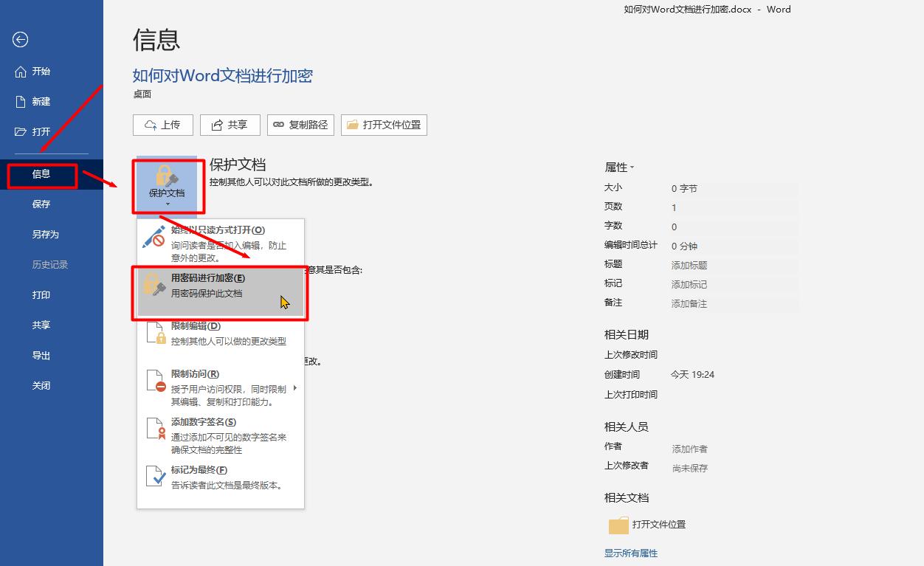The image size is (924, 566).
Task: Switch to the 打印 menu item
Action: 41,294
